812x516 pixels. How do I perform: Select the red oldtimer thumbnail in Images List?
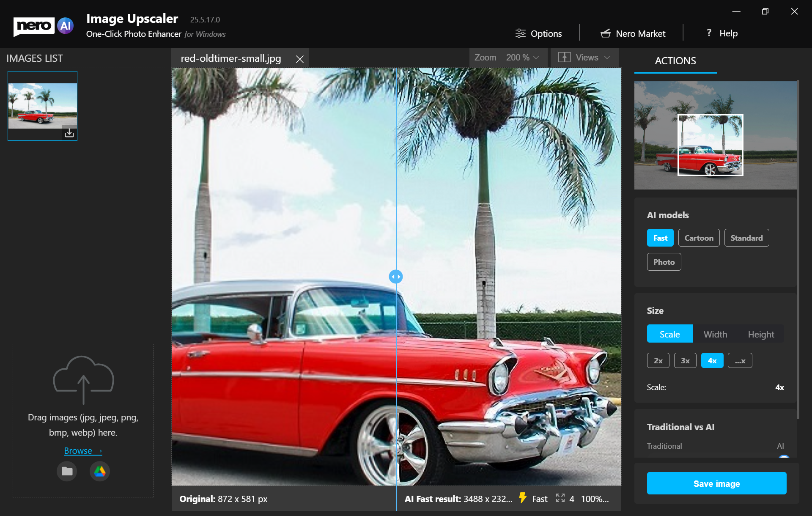click(x=42, y=106)
